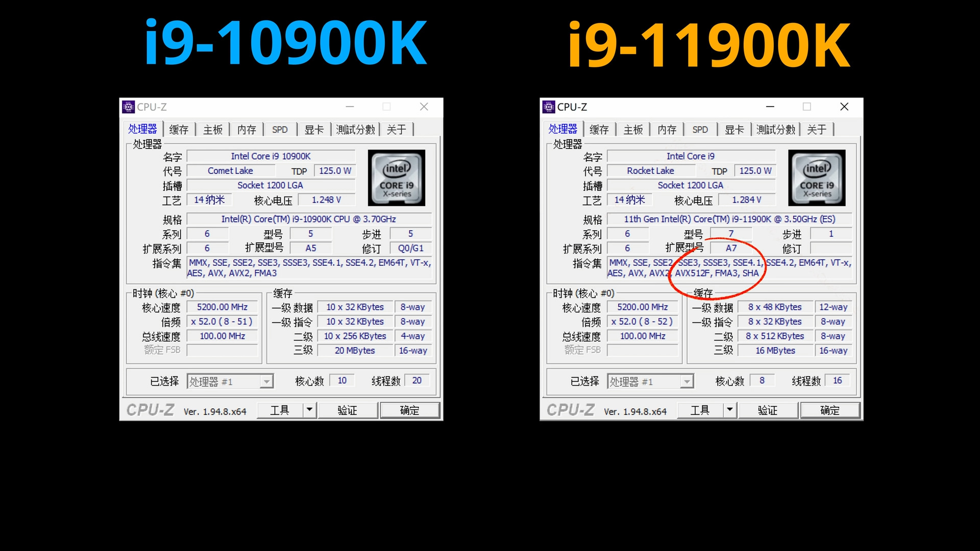
Task: Click the 20 MBytes level 3 cache value
Action: (355, 350)
